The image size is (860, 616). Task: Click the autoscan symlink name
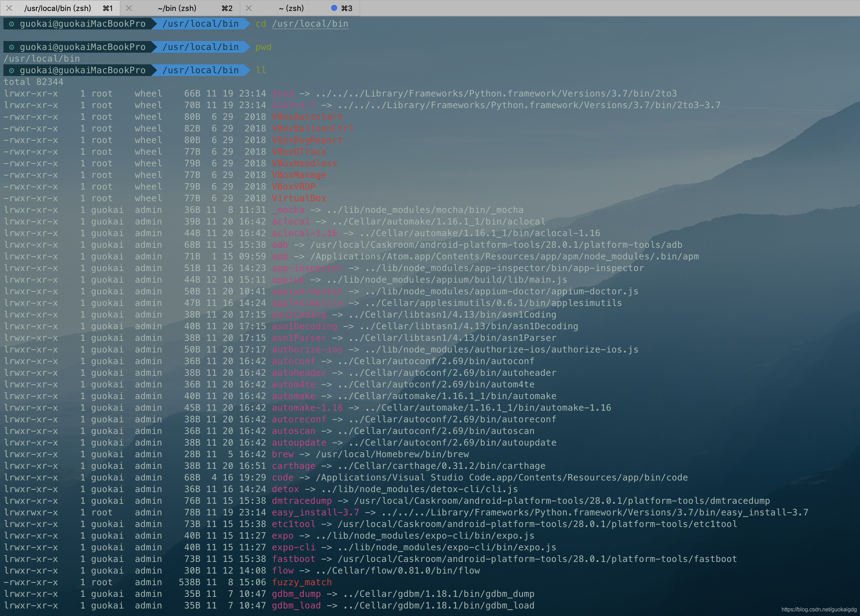pos(293,431)
